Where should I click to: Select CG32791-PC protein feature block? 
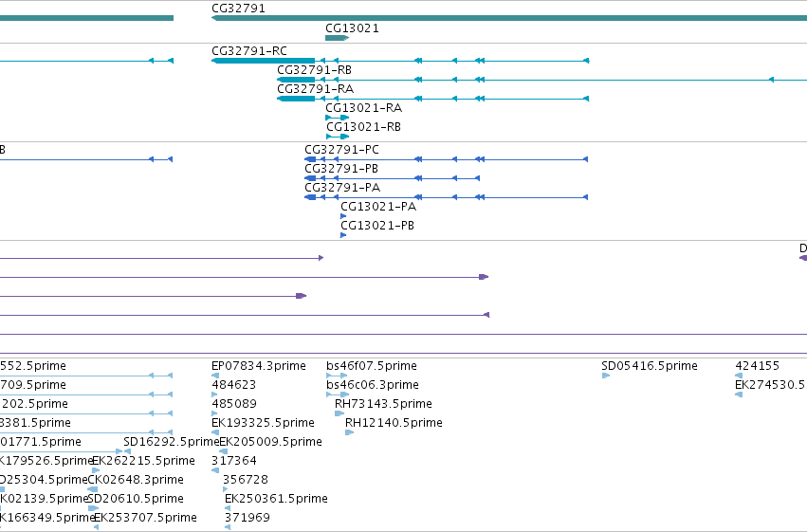point(310,159)
